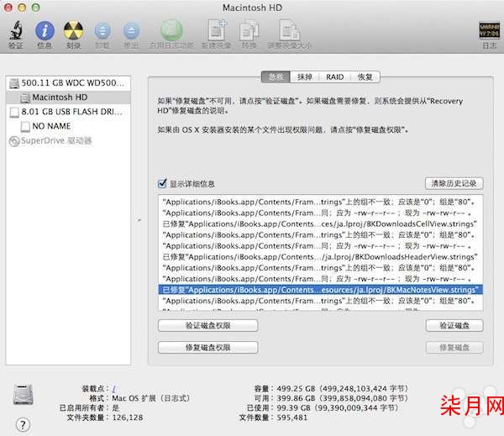Image resolution: width=504 pixels, height=436 pixels.
Task: Switch to the First Aid (急救) tab
Action: 276,77
